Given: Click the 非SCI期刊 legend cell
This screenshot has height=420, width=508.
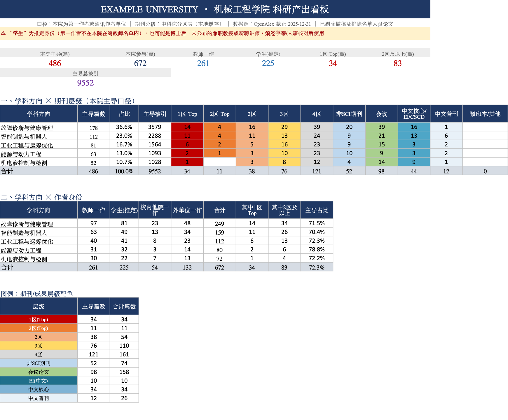Looking at the screenshot, I should coord(39,363).
